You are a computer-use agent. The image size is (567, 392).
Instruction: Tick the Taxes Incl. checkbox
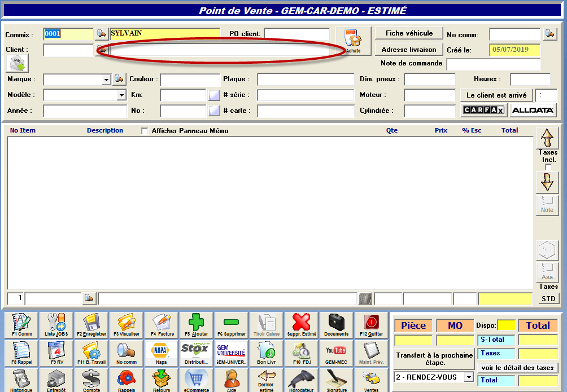(x=548, y=167)
